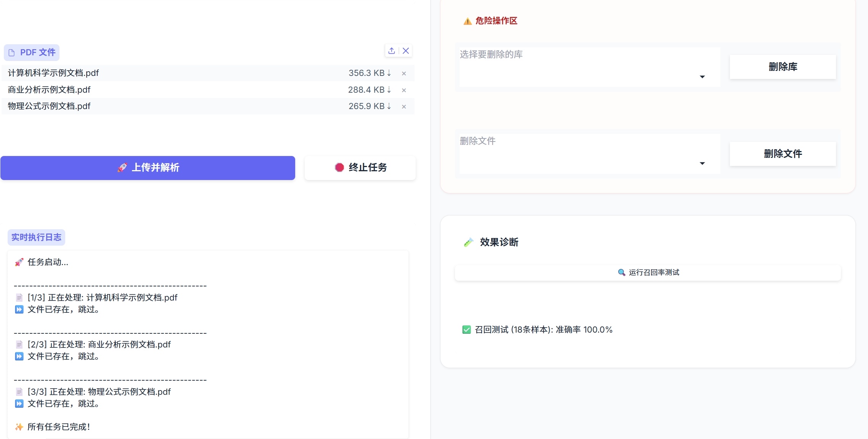Click the green check beside 召回测试 result
This screenshot has width=868, height=439.
[x=466, y=330]
